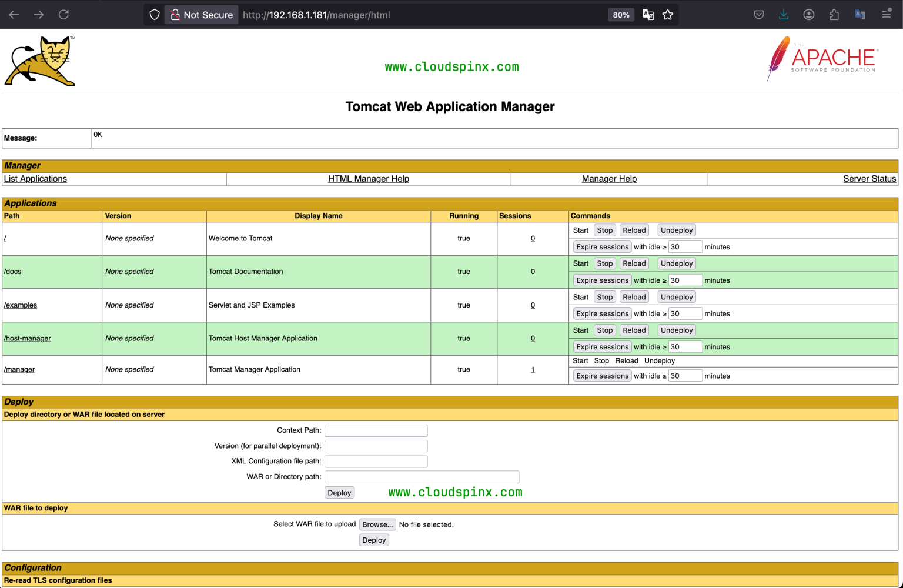Reload the page with the refresh icon
The height and width of the screenshot is (588, 903).
(x=63, y=14)
